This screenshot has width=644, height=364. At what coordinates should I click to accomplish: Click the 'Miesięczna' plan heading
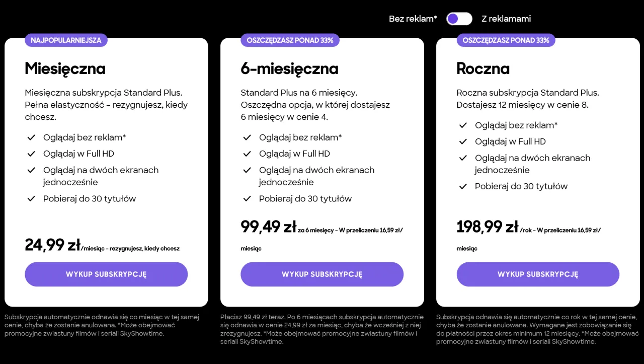65,68
